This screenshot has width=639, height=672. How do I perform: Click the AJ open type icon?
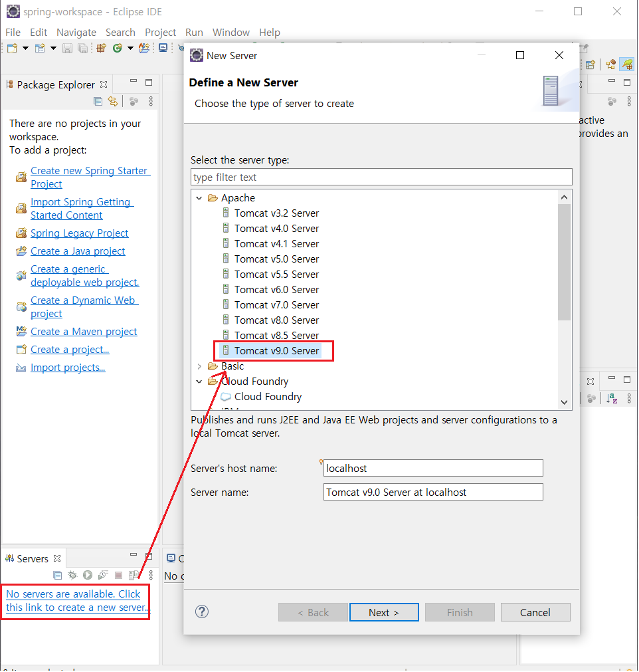pos(144,48)
